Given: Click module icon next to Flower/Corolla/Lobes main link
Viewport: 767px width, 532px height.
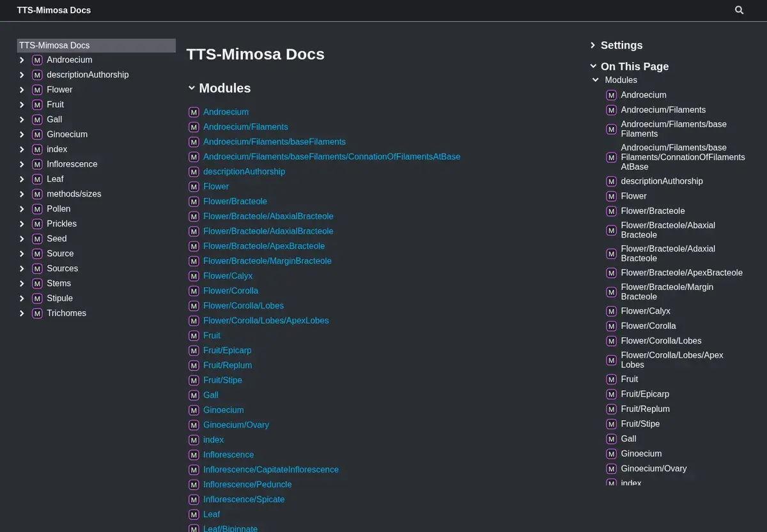Looking at the screenshot, I should pos(194,306).
